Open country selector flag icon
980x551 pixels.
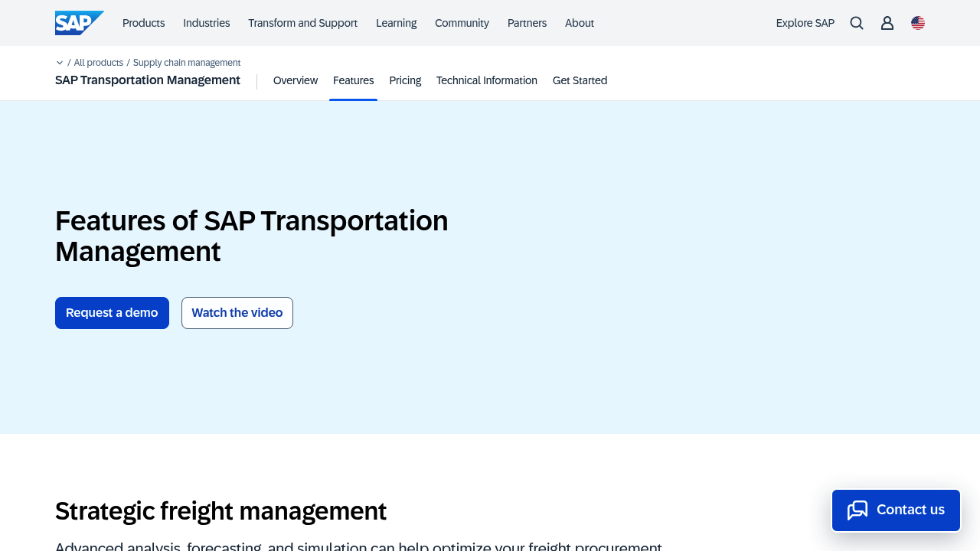[x=918, y=23]
